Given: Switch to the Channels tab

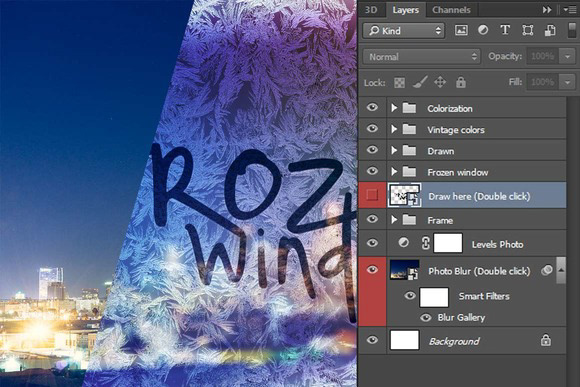Looking at the screenshot, I should pyautogui.click(x=451, y=10).
